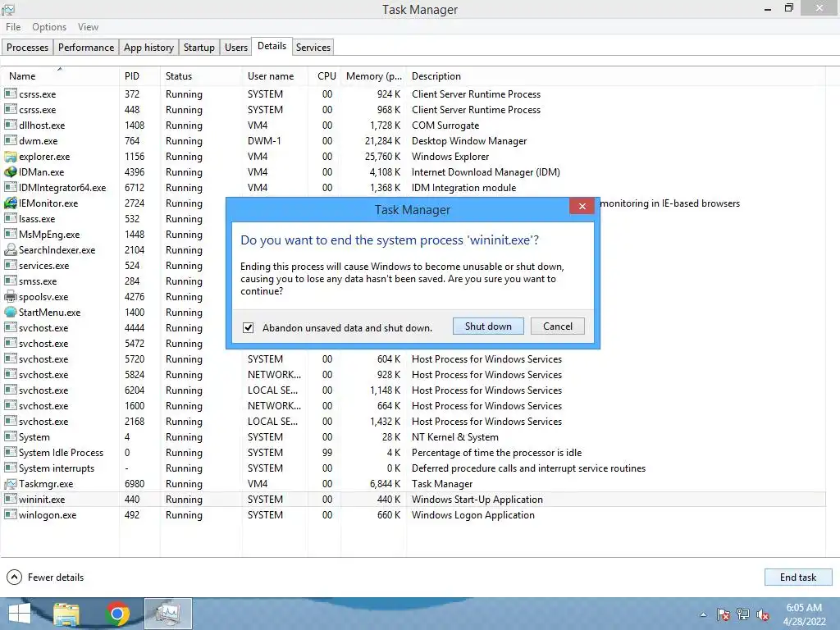This screenshot has height=630, width=840.
Task: Sort by the Memory column header
Action: coord(374,76)
